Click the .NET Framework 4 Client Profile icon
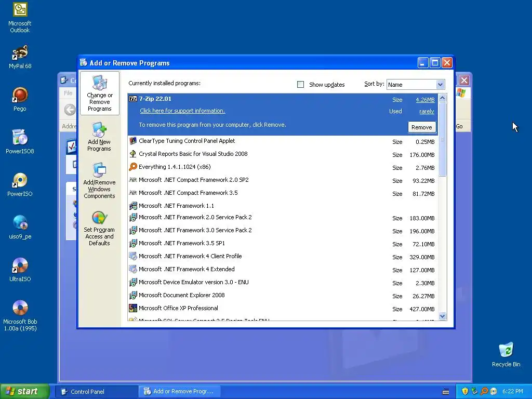The width and height of the screenshot is (532, 399). point(133,256)
